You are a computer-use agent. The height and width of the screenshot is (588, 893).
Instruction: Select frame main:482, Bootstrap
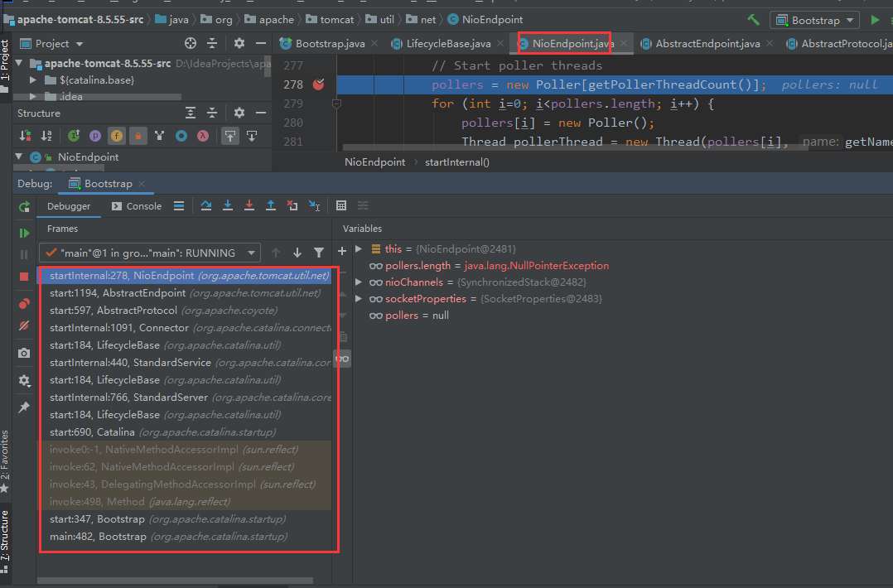point(185,536)
